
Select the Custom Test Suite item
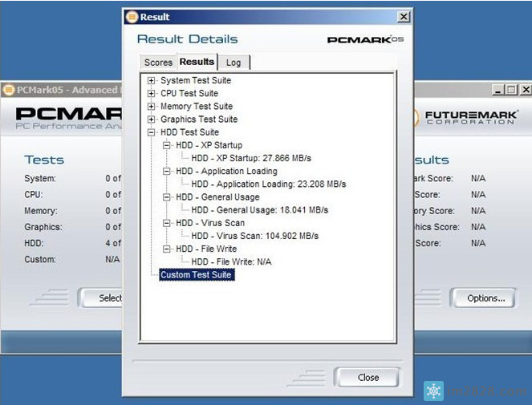click(196, 275)
